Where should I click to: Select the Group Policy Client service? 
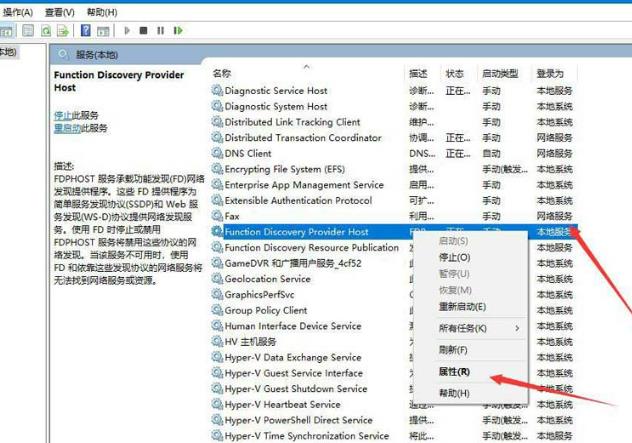pyautogui.click(x=266, y=311)
